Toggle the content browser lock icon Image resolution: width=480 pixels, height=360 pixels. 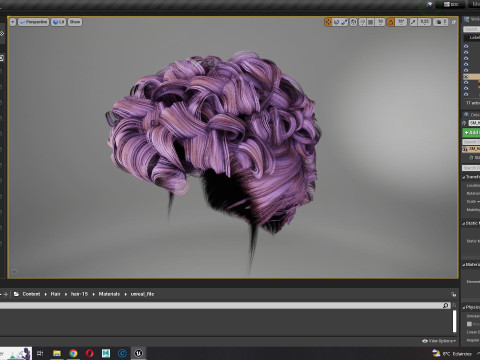pos(453,294)
